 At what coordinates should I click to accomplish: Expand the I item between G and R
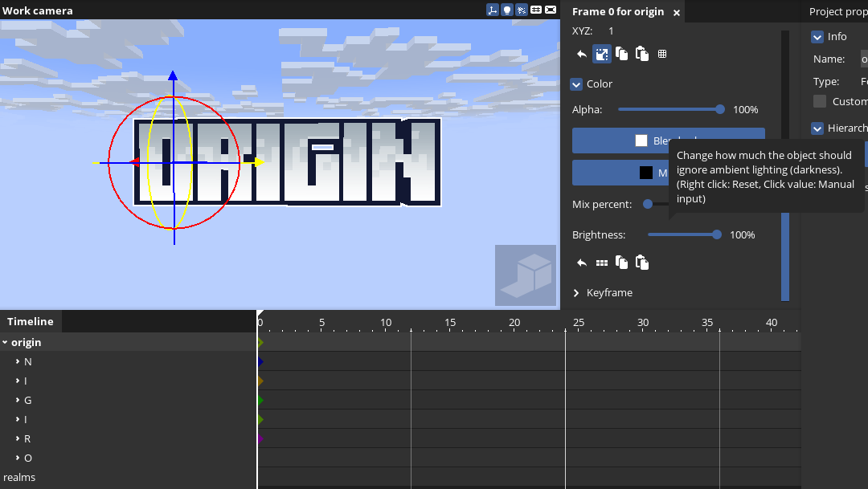click(18, 419)
